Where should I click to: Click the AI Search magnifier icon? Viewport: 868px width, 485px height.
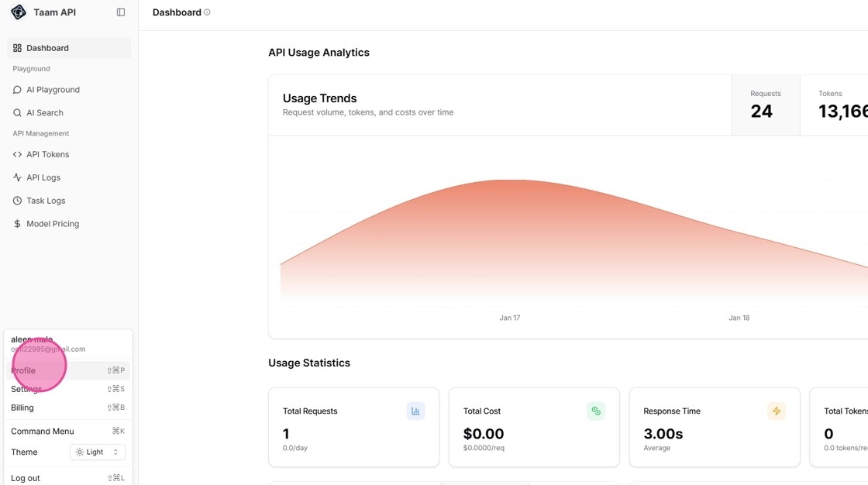[17, 112]
